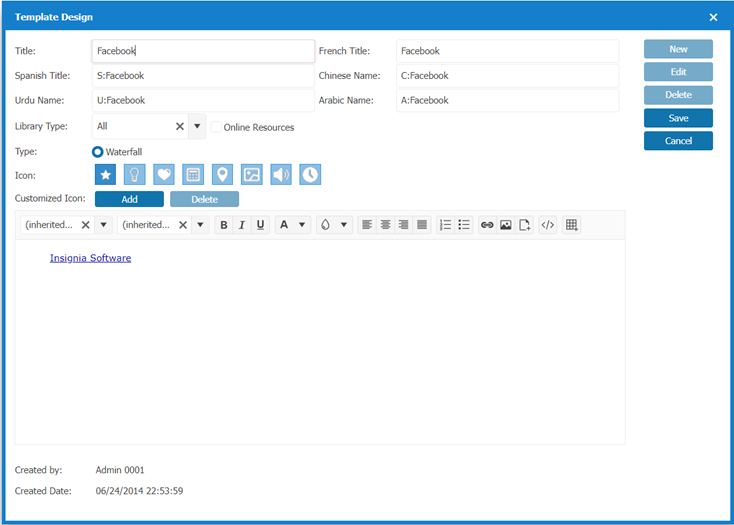Select the clock icon

[310, 175]
